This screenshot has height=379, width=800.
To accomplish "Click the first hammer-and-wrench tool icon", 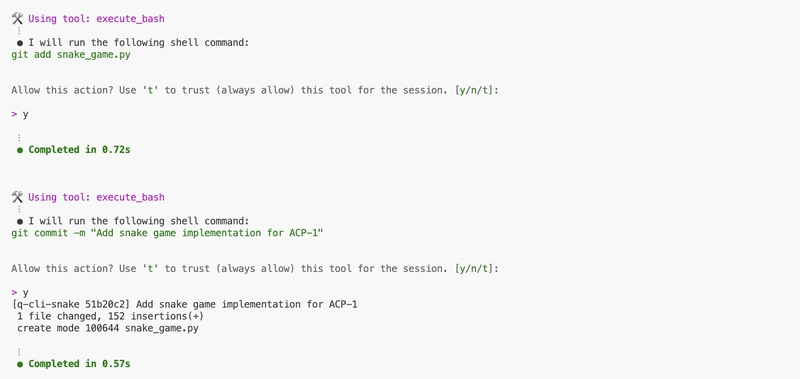I will point(17,19).
